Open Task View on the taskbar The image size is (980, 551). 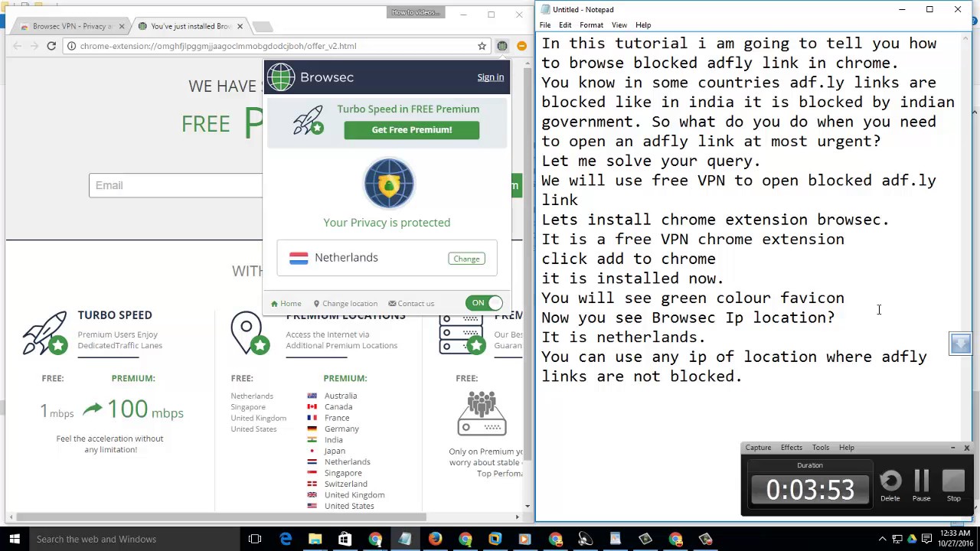255,539
